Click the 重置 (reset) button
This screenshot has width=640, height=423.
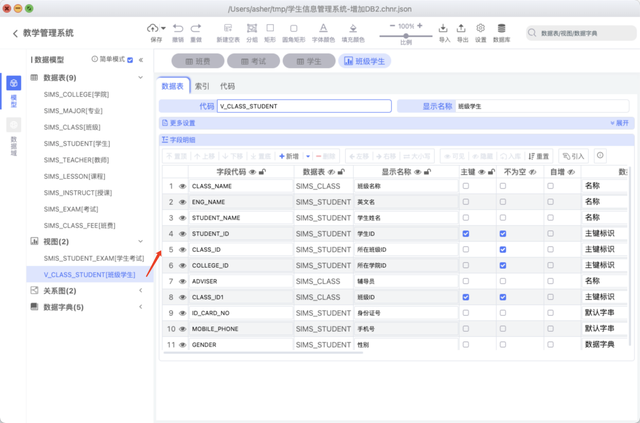539,156
